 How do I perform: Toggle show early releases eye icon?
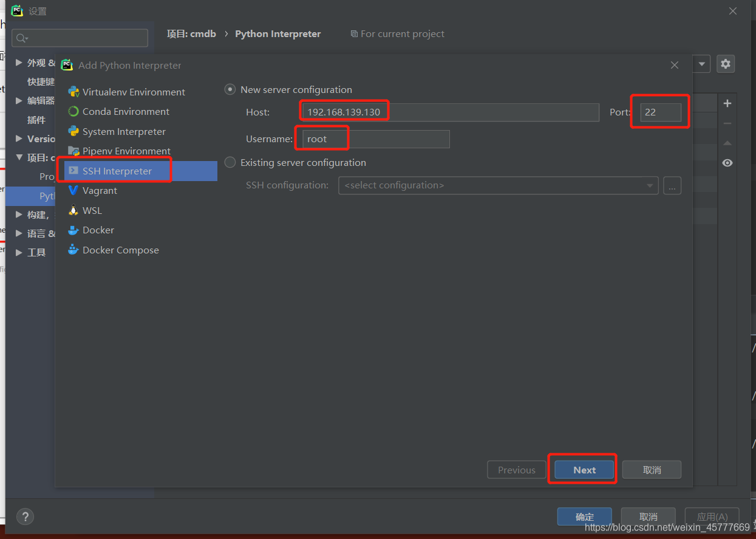tap(727, 163)
